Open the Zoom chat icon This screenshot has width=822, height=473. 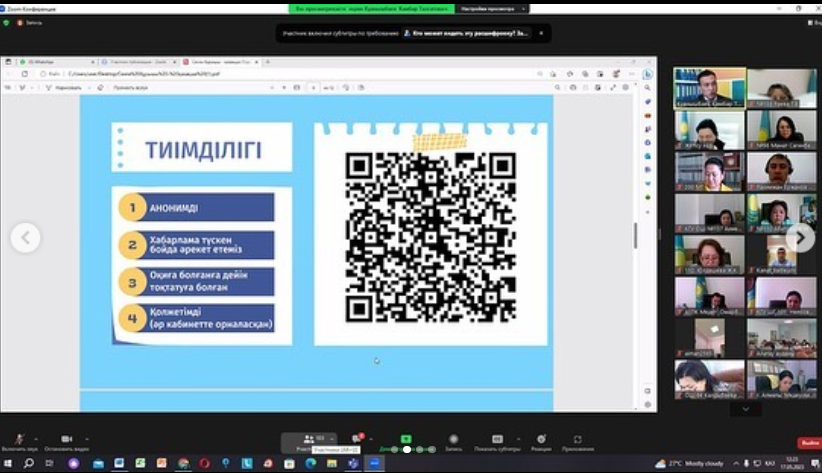click(x=357, y=440)
